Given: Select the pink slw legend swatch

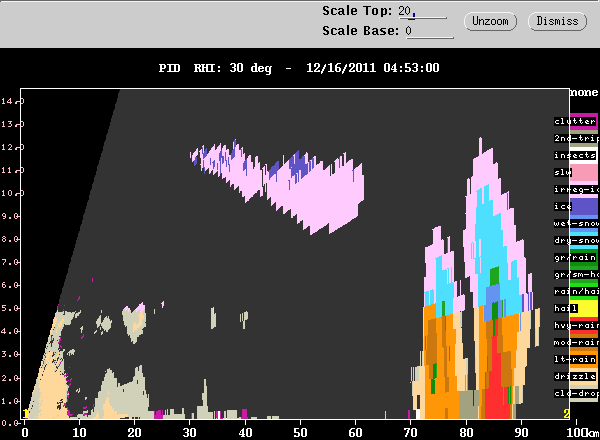Looking at the screenshot, I should 584,173.
